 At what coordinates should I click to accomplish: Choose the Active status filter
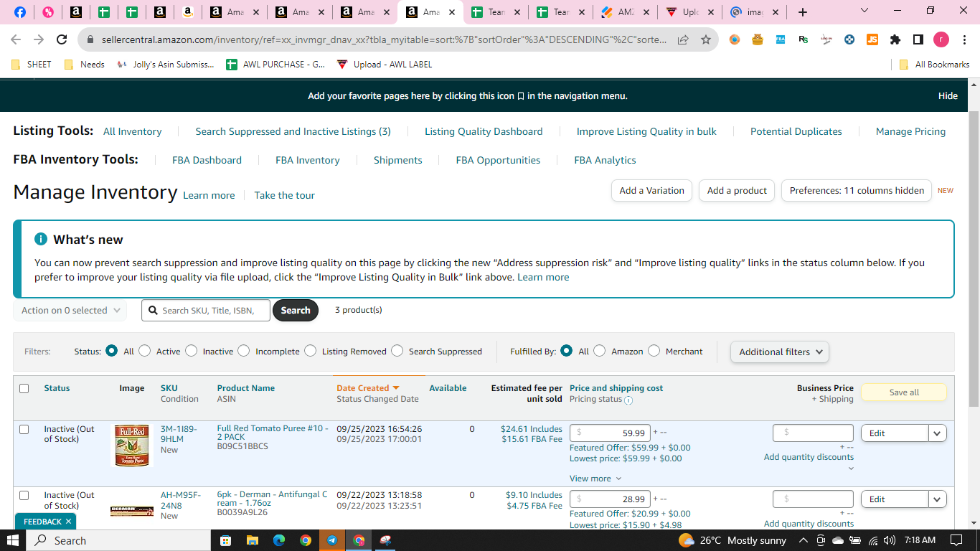(145, 351)
